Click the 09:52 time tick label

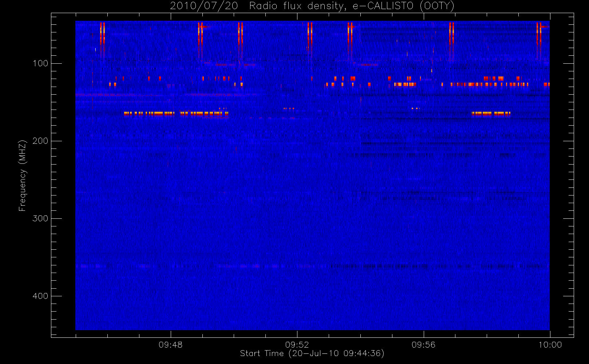pos(297,345)
